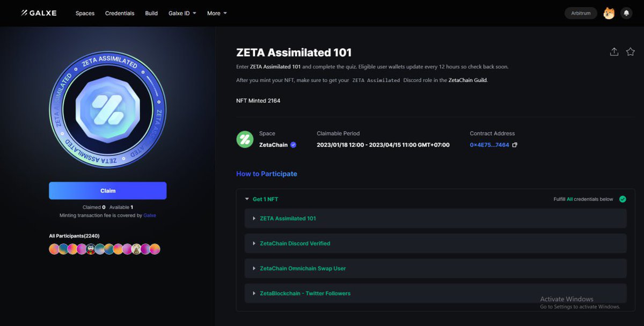Click the share icon near the star
This screenshot has width=644, height=326.
(614, 51)
